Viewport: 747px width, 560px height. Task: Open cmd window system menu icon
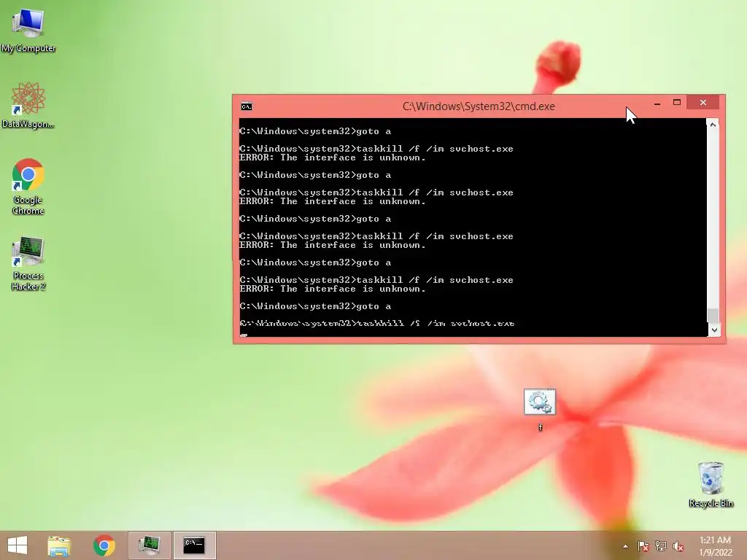click(247, 106)
